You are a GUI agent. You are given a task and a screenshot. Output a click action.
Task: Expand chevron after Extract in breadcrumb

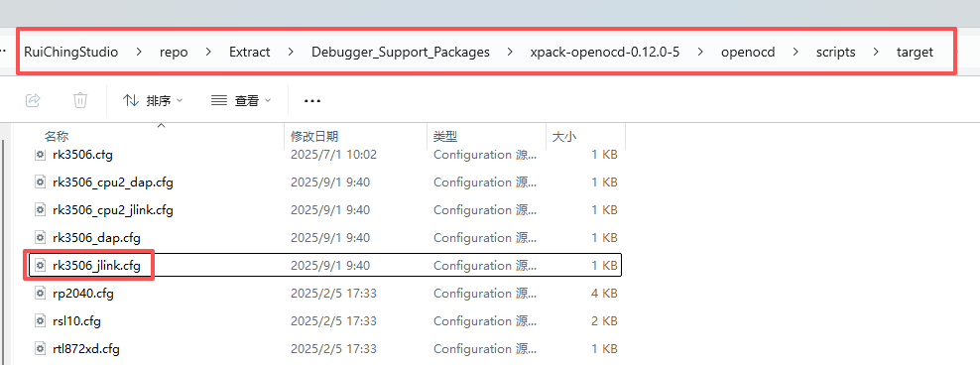292,52
